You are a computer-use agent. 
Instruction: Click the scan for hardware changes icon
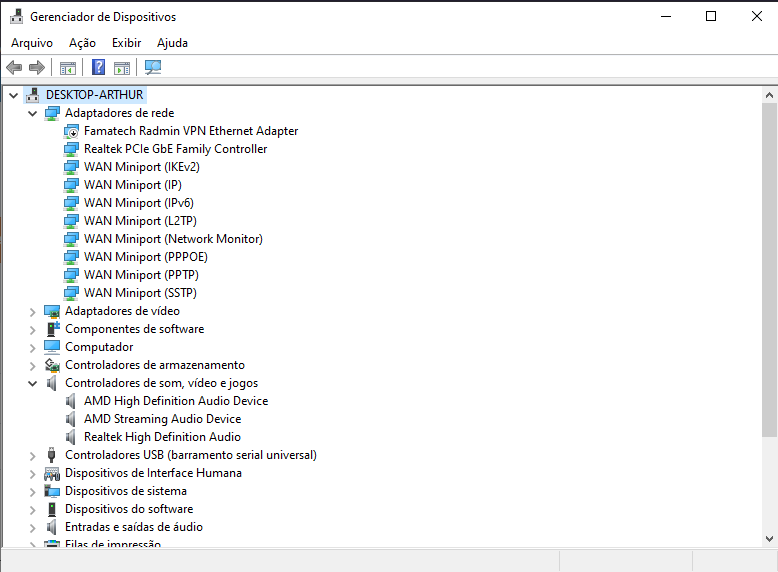tap(153, 67)
